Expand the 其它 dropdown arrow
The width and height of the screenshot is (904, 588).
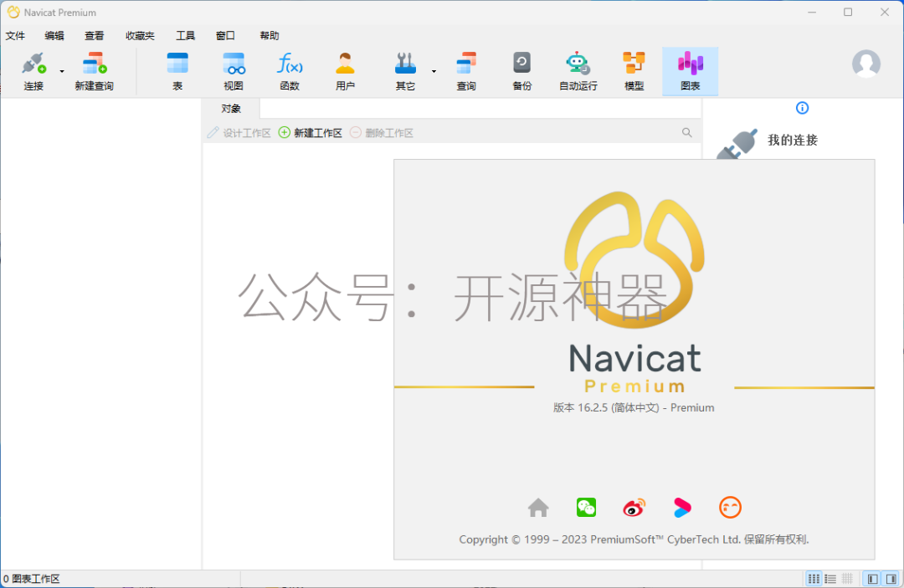pyautogui.click(x=434, y=71)
